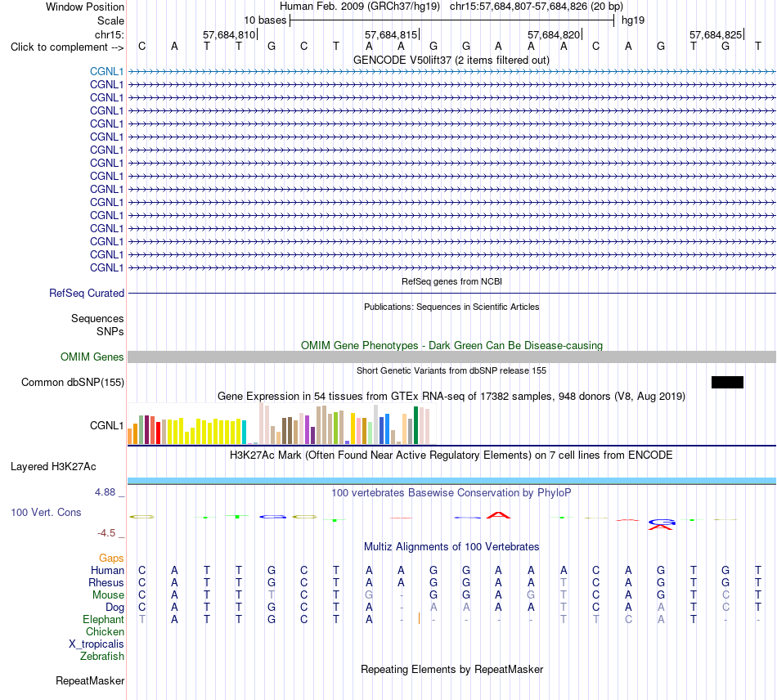Click the 'Common dbSNP(155)' track label
777x700 pixels.
point(73,383)
